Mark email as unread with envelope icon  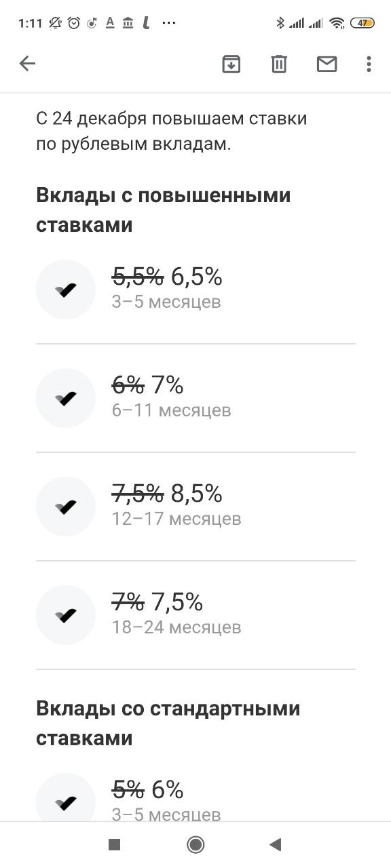point(327,64)
